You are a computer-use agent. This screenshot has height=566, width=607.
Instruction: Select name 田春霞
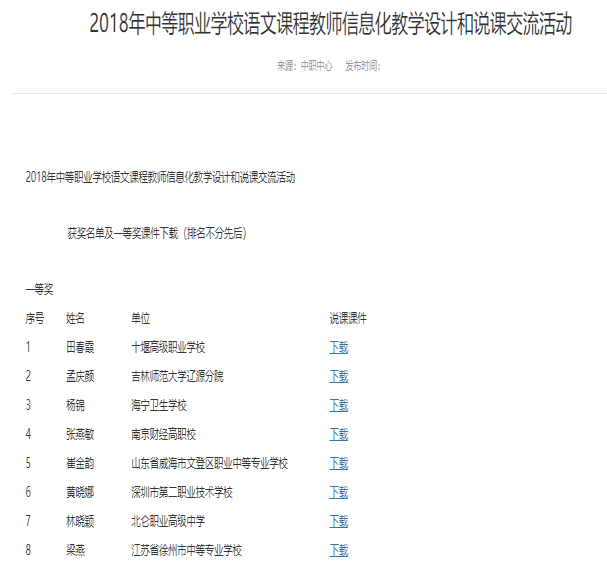pos(80,347)
